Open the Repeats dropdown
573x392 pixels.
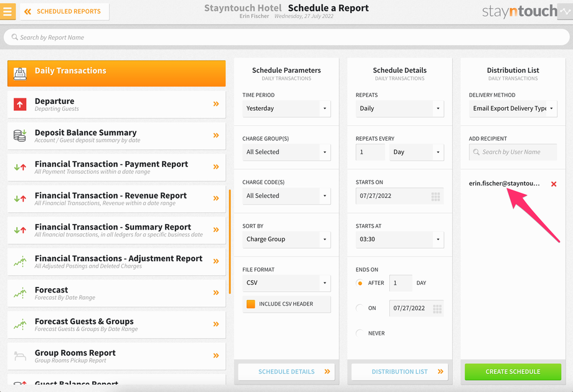(x=400, y=108)
